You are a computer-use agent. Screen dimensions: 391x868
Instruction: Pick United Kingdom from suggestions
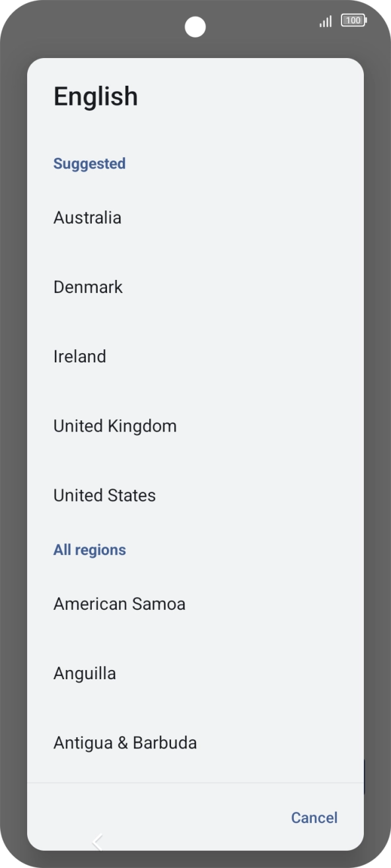click(114, 426)
